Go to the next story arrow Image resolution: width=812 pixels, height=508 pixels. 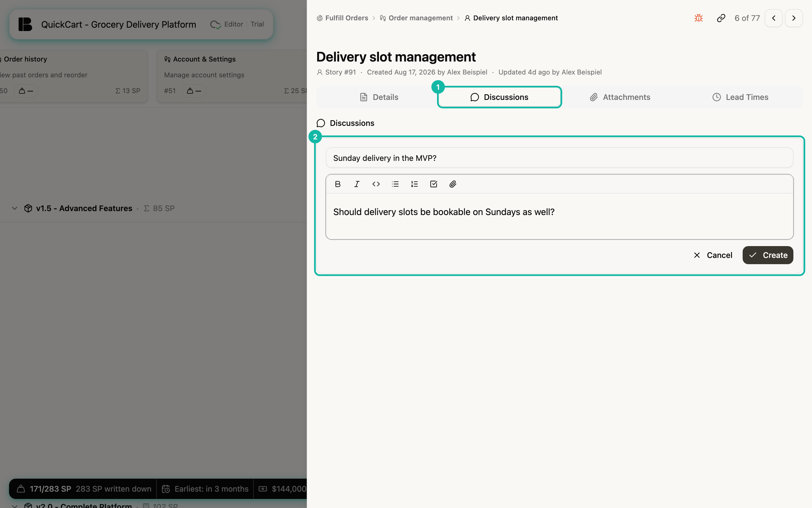[794, 18]
